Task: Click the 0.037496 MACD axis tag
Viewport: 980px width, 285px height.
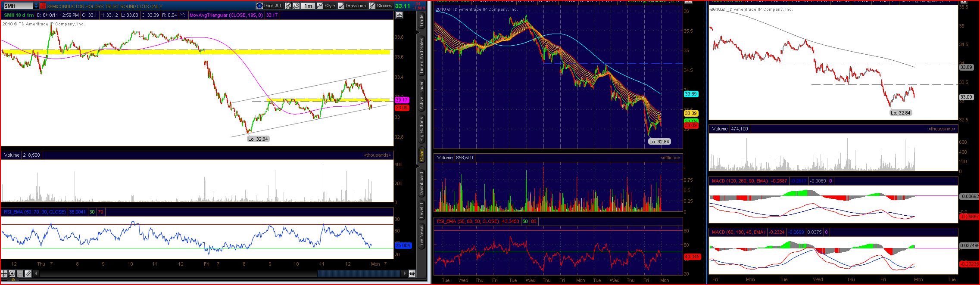Action: 969,246
